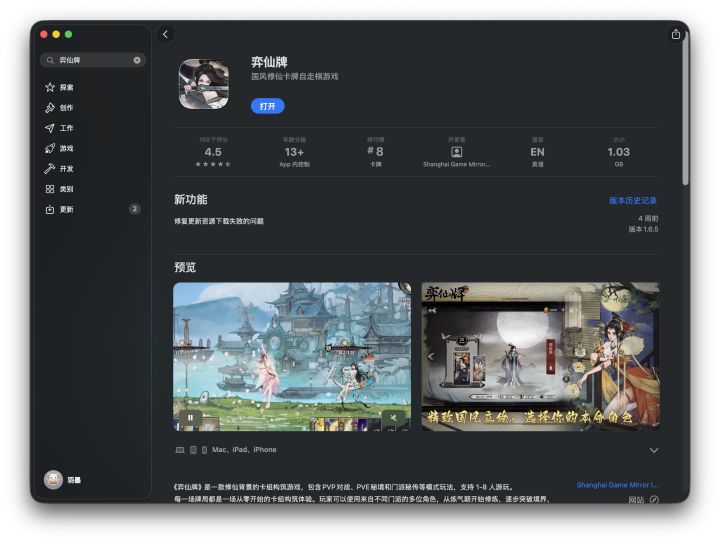Open the 开发 sidebar section
Image resolution: width=720 pixels, height=543 pixels.
[x=93, y=168]
